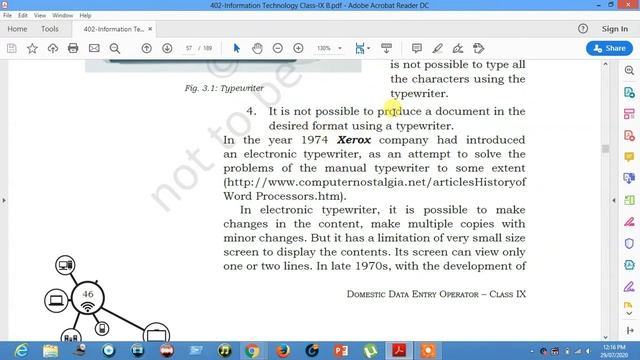Image resolution: width=640 pixels, height=360 pixels.
Task: Click the scrollbar down arrow
Action: (605, 337)
